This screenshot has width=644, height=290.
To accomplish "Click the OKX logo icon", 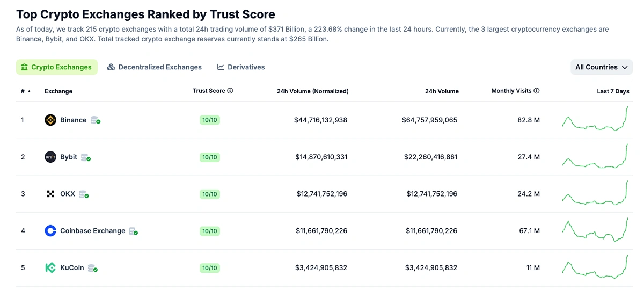I will coord(50,194).
